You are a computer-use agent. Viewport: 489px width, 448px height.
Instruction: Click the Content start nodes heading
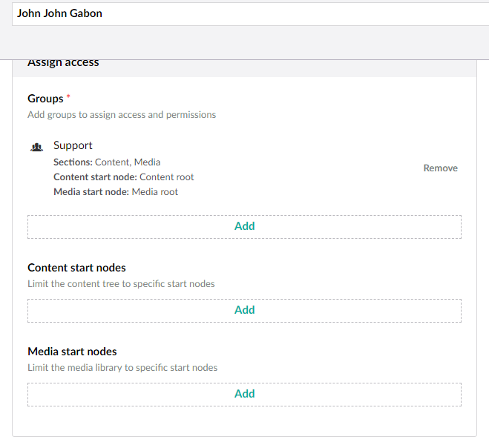pyautogui.click(x=76, y=268)
